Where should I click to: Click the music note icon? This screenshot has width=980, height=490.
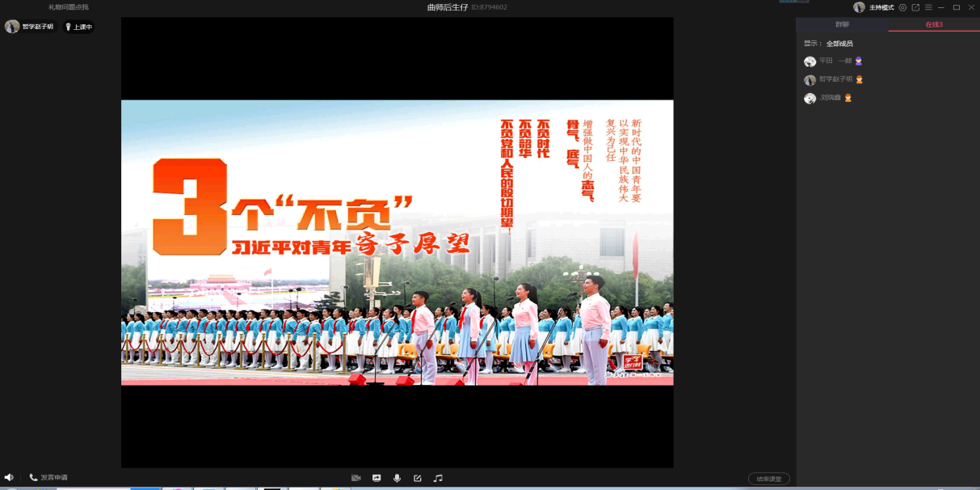coord(438,478)
